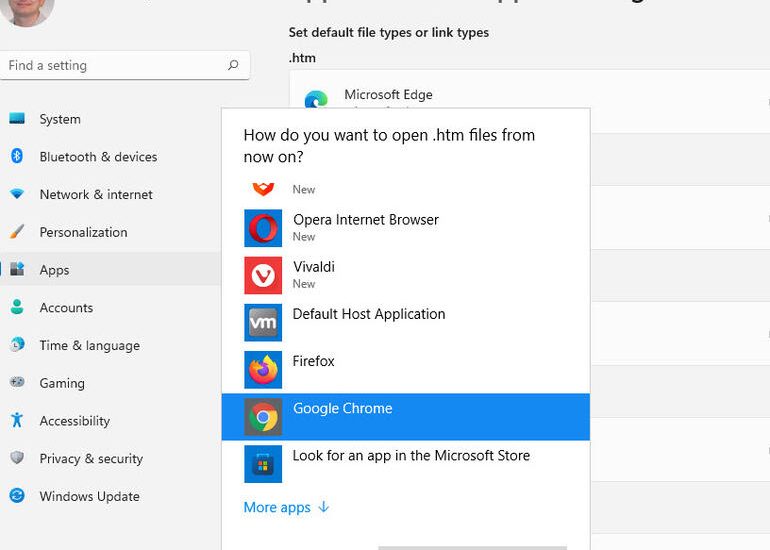Click the Apps icon in the sidebar
Screen dimensions: 770x550
pyautogui.click(x=17, y=269)
